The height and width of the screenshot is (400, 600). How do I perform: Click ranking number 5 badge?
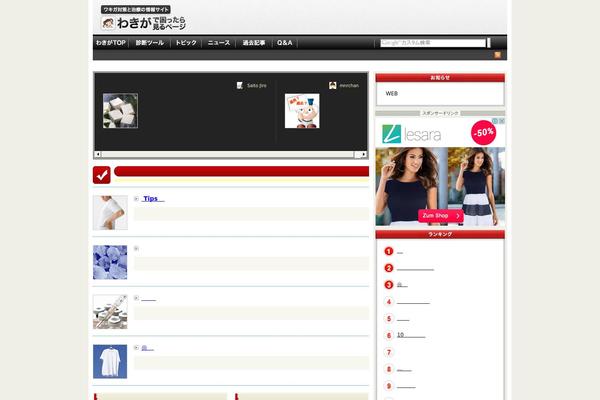click(x=389, y=318)
